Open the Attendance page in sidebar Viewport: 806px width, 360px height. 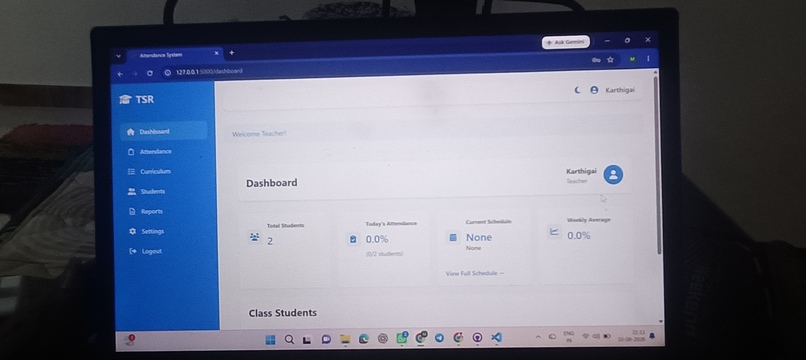150,152
